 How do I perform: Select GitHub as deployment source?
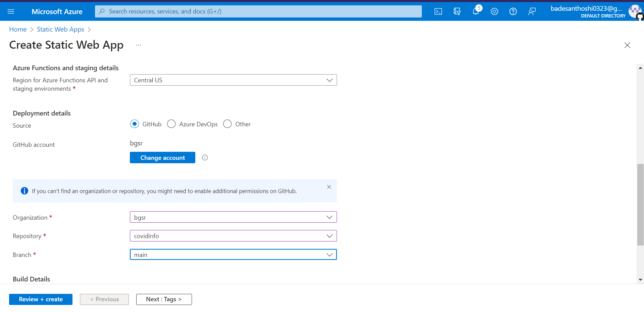(135, 124)
